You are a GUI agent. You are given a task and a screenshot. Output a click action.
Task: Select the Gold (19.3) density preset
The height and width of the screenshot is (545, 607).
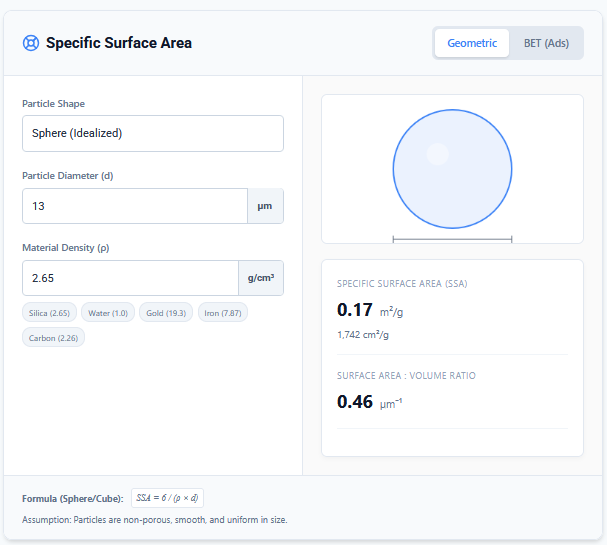click(x=166, y=313)
